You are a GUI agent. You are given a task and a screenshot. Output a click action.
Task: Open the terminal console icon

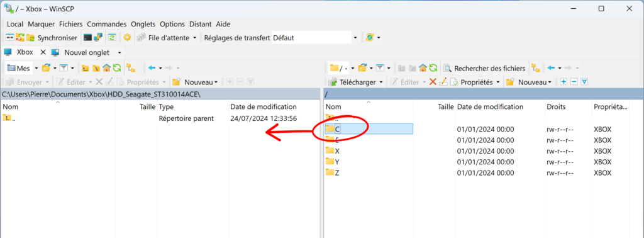coord(87,38)
